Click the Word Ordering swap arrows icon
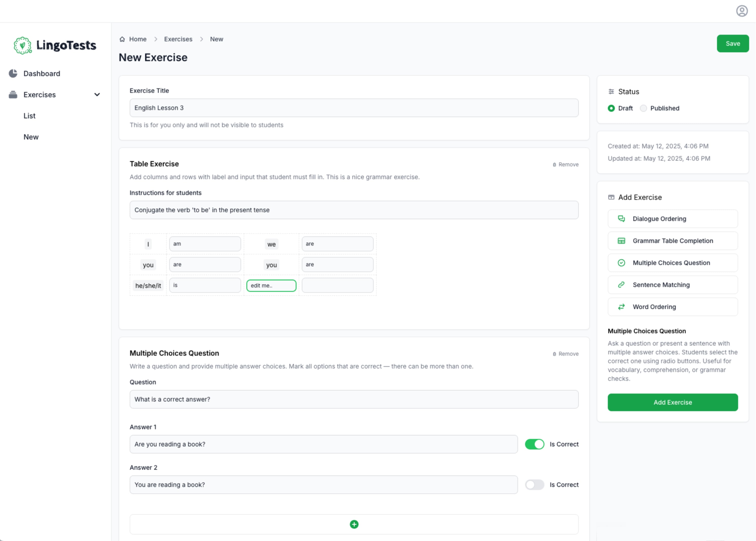Screen dimensions: 756x541 (x=621, y=307)
